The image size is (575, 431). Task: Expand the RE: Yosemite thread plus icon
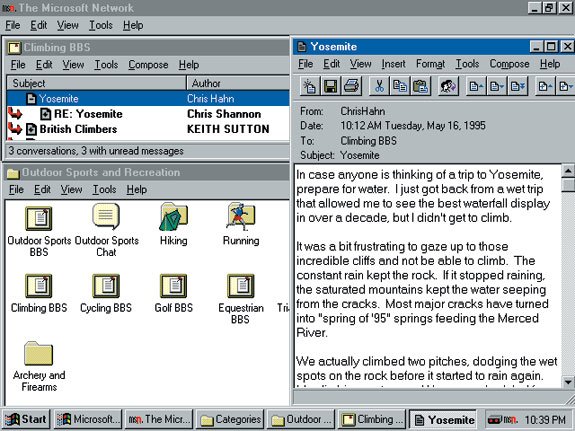point(45,114)
